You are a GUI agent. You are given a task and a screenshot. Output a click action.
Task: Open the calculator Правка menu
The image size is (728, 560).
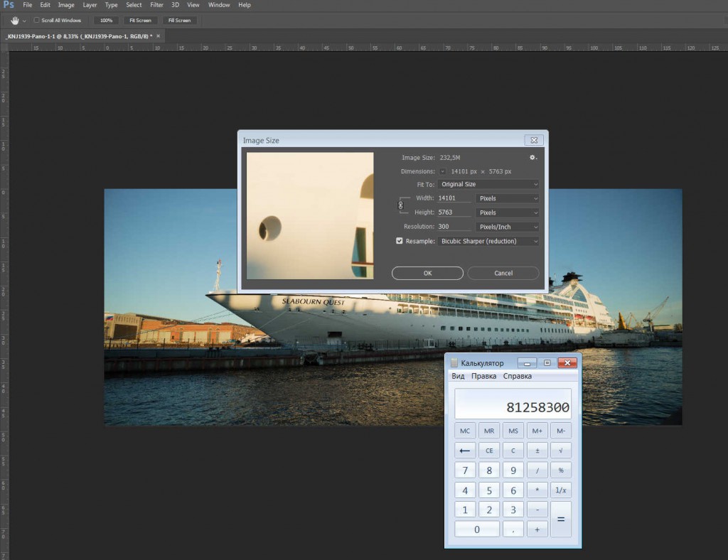pyautogui.click(x=483, y=376)
